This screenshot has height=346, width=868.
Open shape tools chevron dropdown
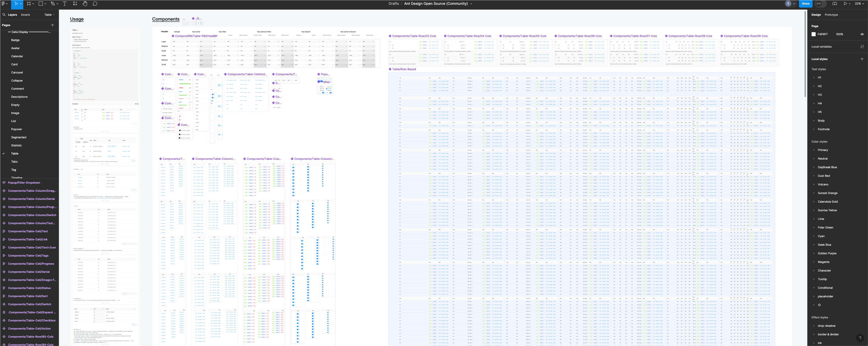point(46,4)
